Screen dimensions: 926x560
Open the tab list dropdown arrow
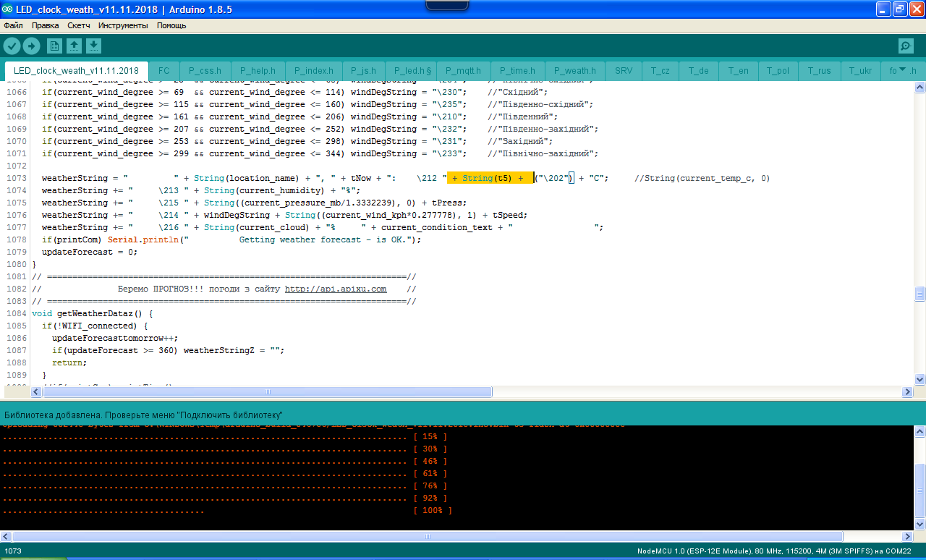coord(902,69)
